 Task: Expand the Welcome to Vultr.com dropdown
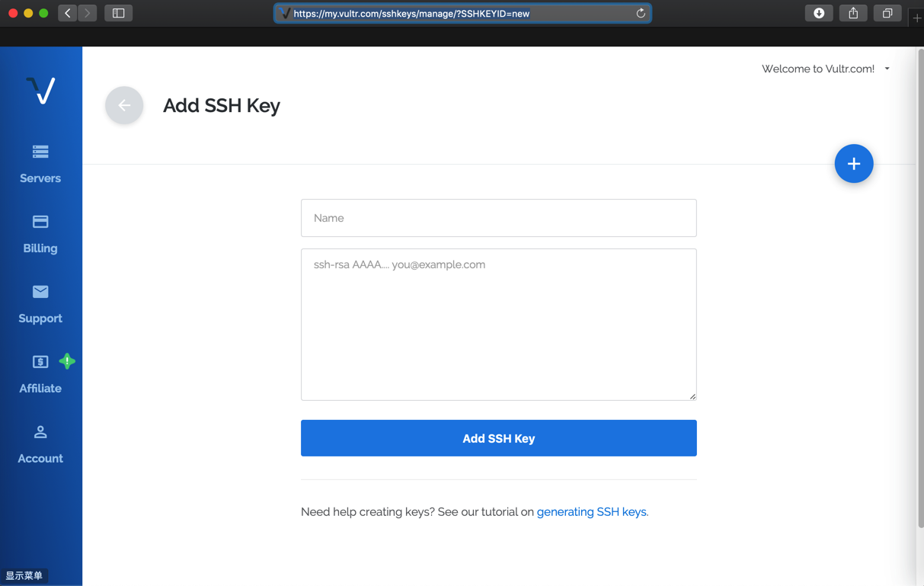(x=826, y=69)
